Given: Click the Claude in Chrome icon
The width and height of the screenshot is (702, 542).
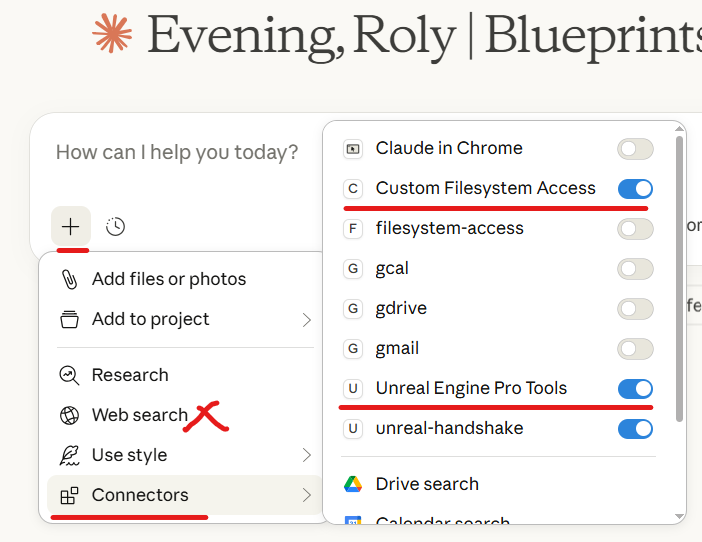Looking at the screenshot, I should (352, 149).
